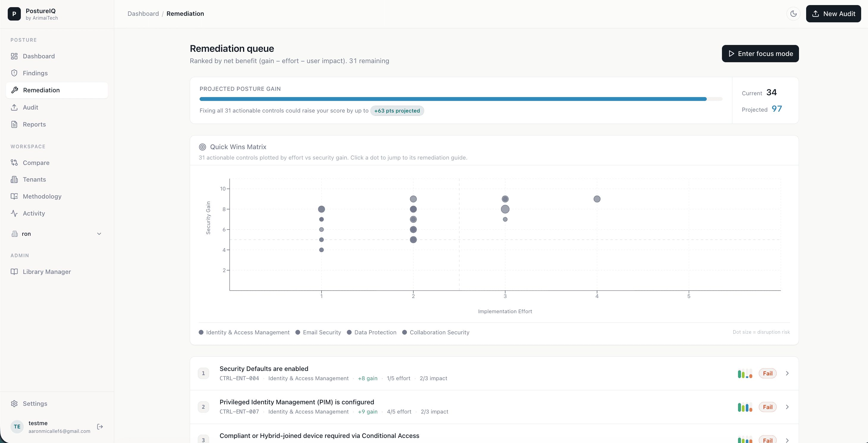This screenshot has height=443, width=868.
Task: Click the Remediation wrench icon
Action: click(15, 90)
